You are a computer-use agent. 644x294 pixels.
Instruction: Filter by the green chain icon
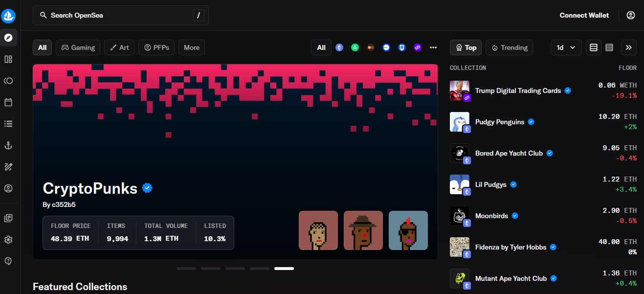355,47
